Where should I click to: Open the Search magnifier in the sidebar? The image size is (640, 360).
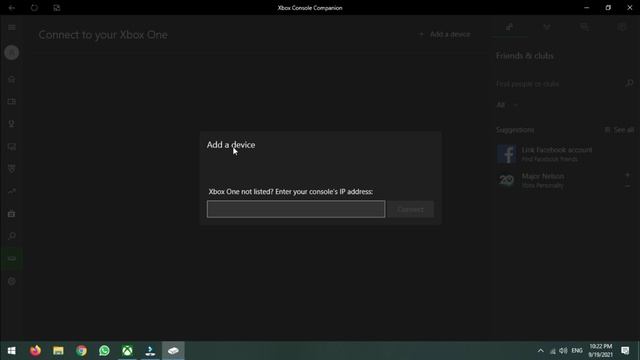click(11, 236)
